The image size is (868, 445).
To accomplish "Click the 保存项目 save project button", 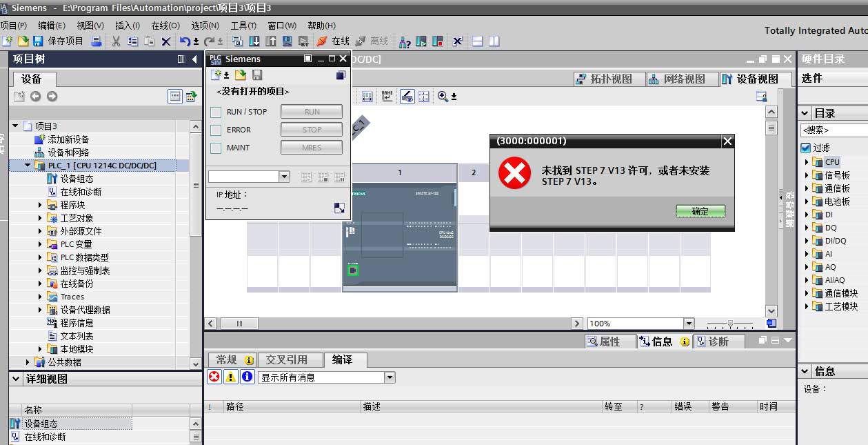I will (x=58, y=41).
